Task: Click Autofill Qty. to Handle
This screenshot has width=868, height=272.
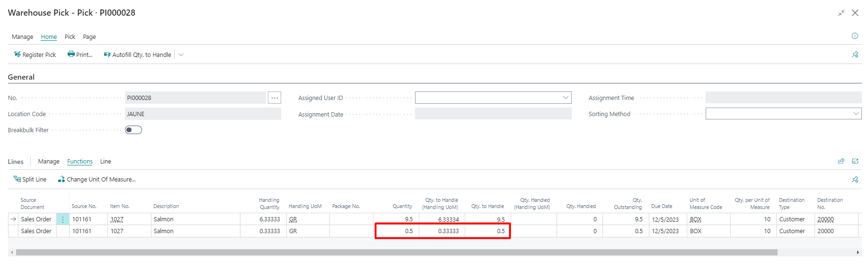Action: coord(138,54)
